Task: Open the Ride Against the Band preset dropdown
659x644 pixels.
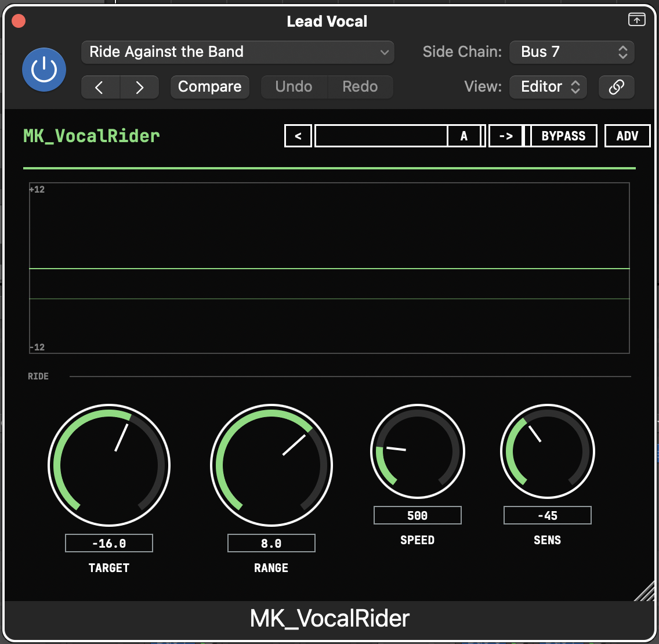Action: pyautogui.click(x=237, y=52)
